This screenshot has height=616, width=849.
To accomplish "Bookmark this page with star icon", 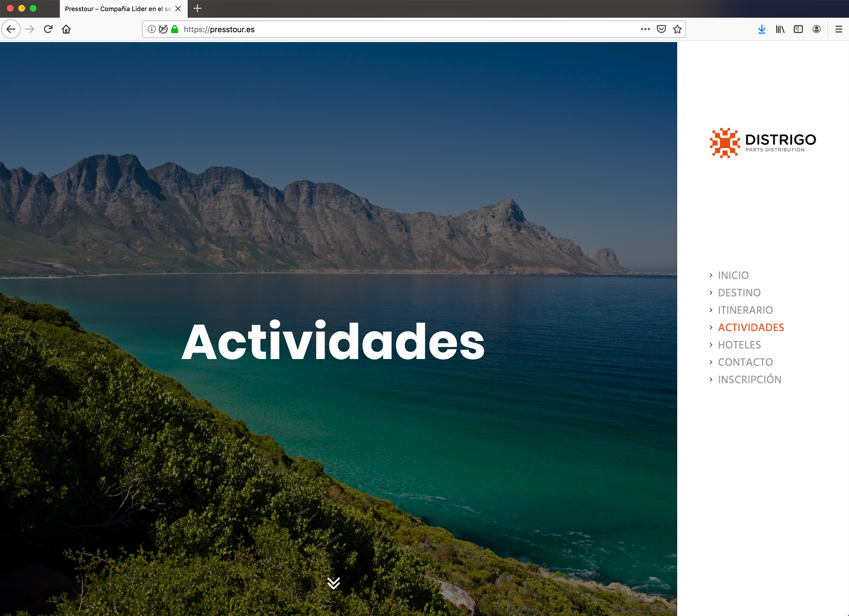I will 677,29.
